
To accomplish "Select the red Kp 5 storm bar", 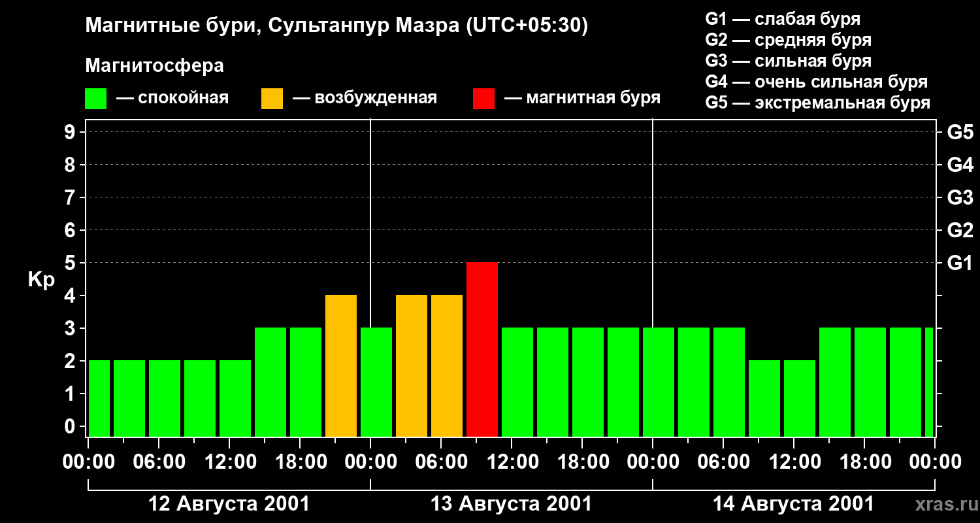I will [x=482, y=349].
